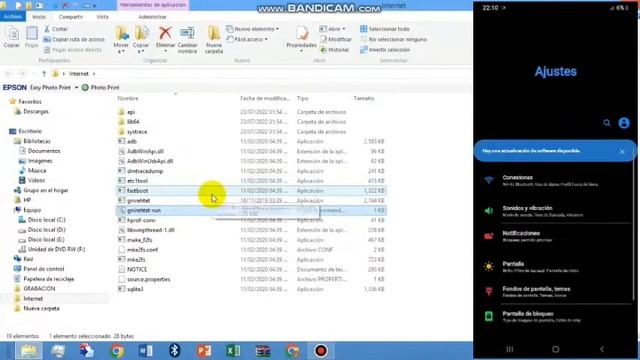
Task: Tap the search icon in Ajustes
Action: [607, 122]
